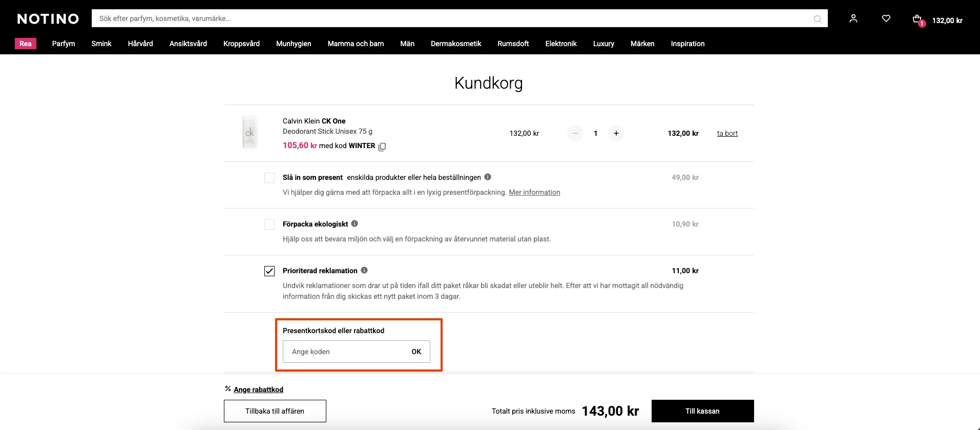Open the Hårvård menu

pos(140,44)
